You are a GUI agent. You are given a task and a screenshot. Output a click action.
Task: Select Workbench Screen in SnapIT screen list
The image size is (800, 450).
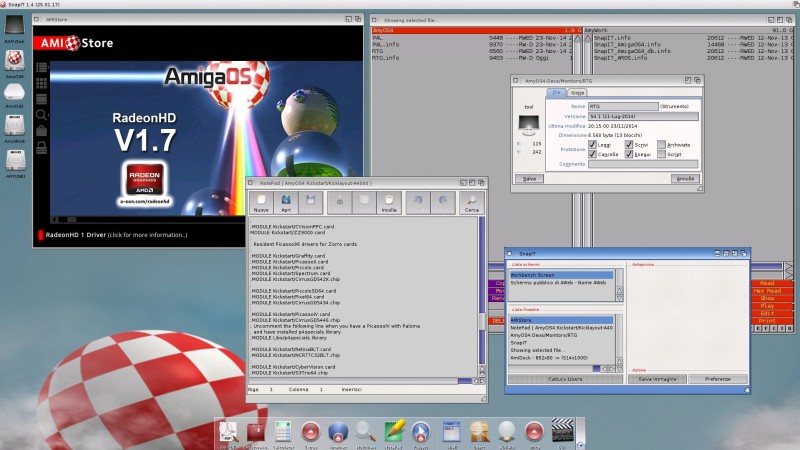(x=562, y=275)
